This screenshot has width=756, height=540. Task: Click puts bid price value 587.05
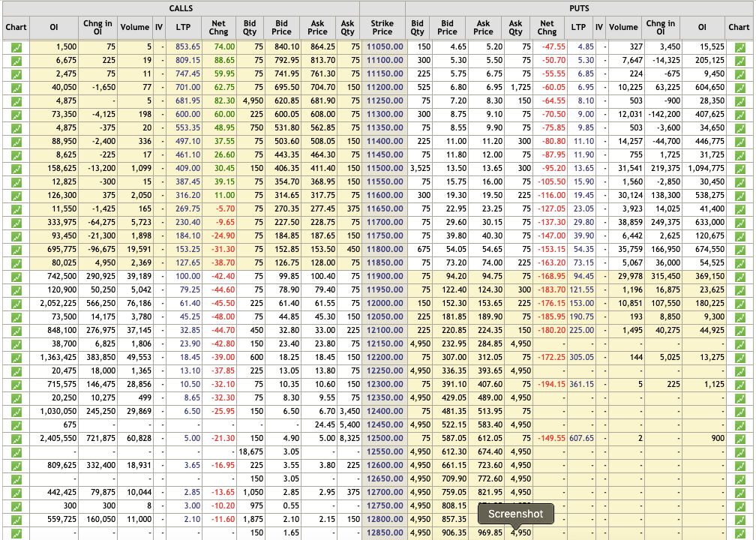[454, 438]
